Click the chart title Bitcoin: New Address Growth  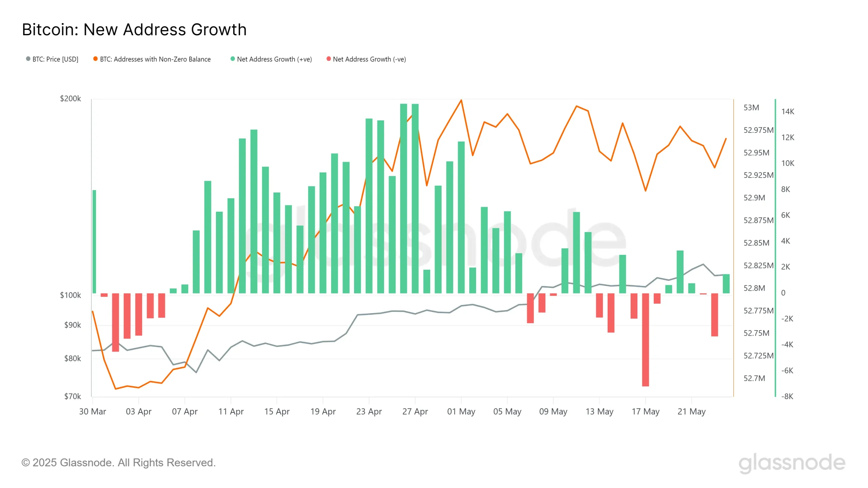coord(134,30)
